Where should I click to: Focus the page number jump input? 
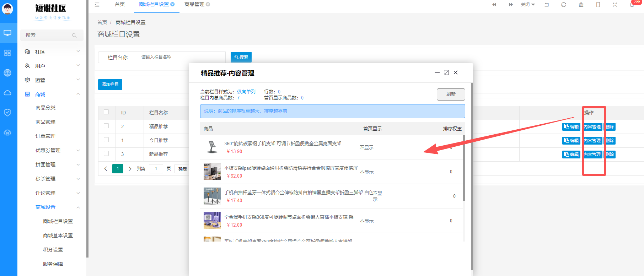156,169
